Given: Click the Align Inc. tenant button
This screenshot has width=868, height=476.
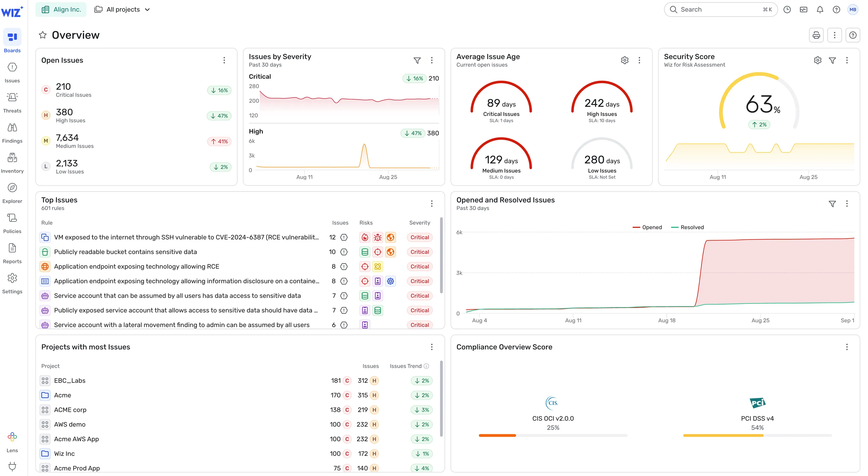Looking at the screenshot, I should pos(61,9).
